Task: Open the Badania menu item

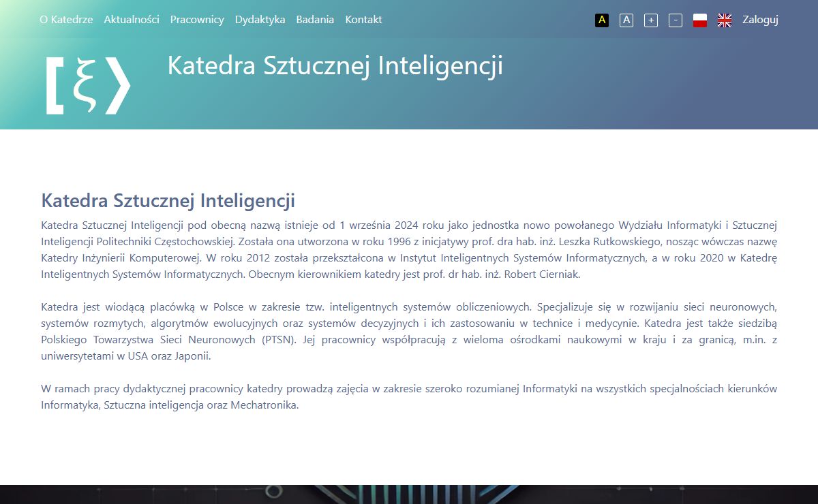Action: click(315, 20)
